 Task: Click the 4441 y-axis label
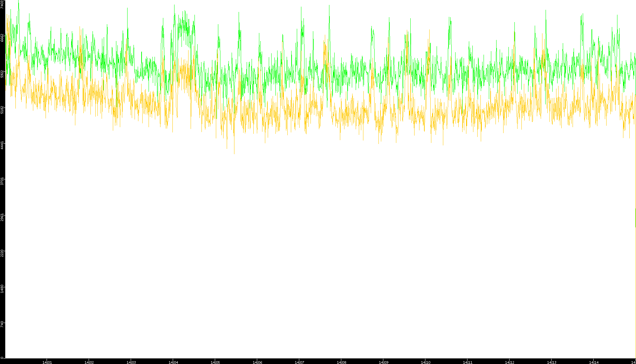click(2, 145)
